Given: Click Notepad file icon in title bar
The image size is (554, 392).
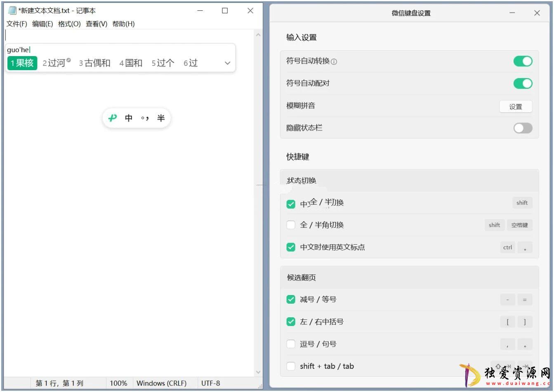Looking at the screenshot, I should tap(12, 11).
